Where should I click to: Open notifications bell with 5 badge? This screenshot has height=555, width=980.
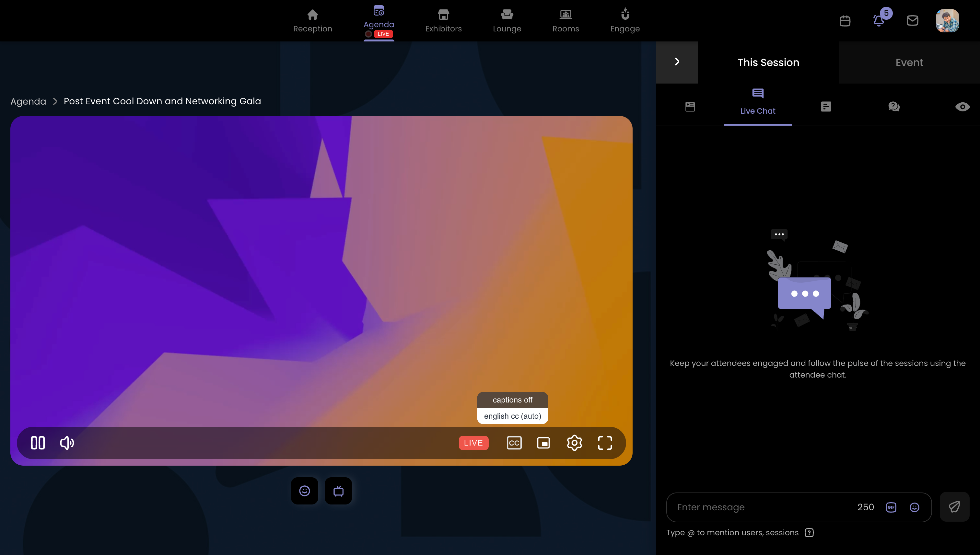pos(879,19)
